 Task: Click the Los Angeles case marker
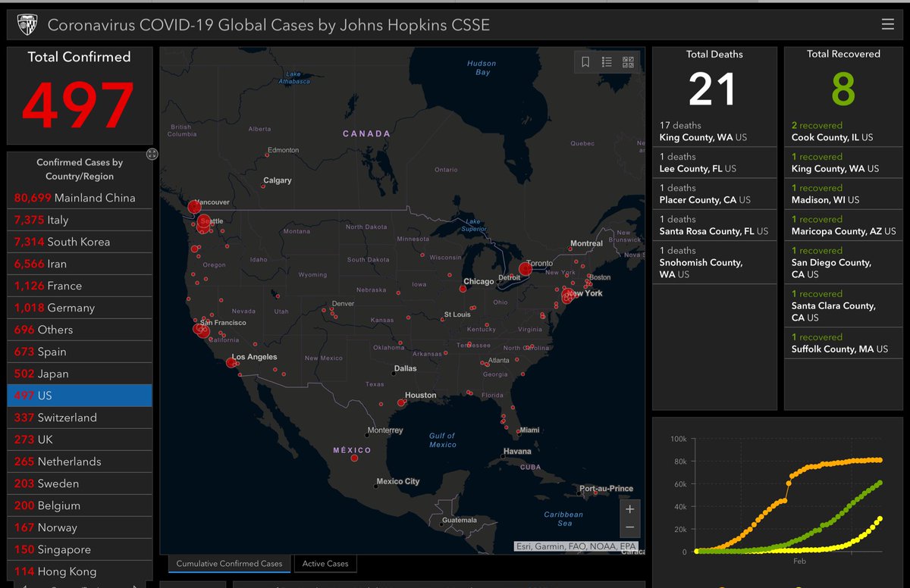(231, 363)
